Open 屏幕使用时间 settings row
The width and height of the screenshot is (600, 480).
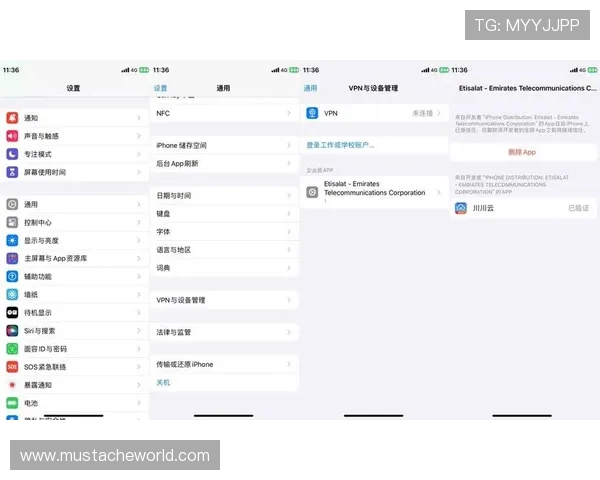(x=74, y=172)
